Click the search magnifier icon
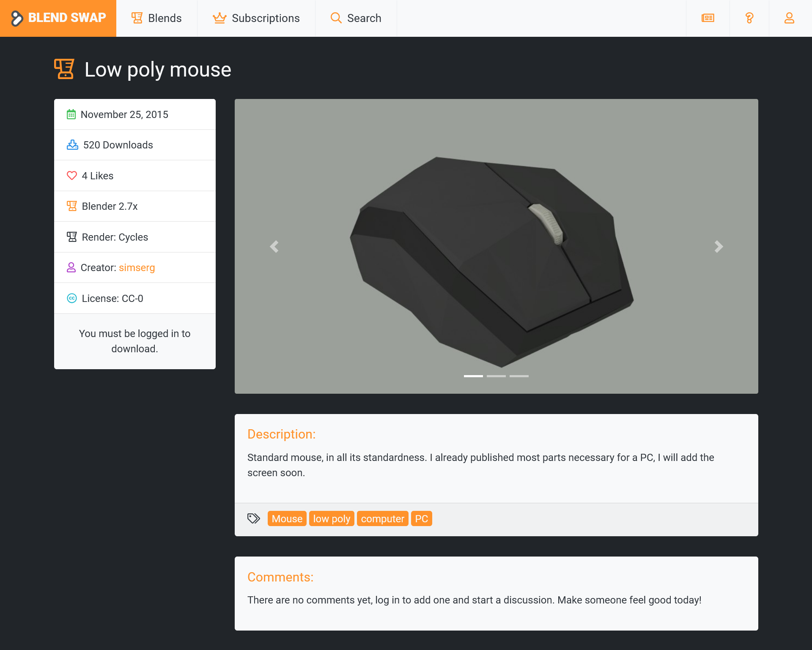Screen dimensions: 812x650 point(335,18)
